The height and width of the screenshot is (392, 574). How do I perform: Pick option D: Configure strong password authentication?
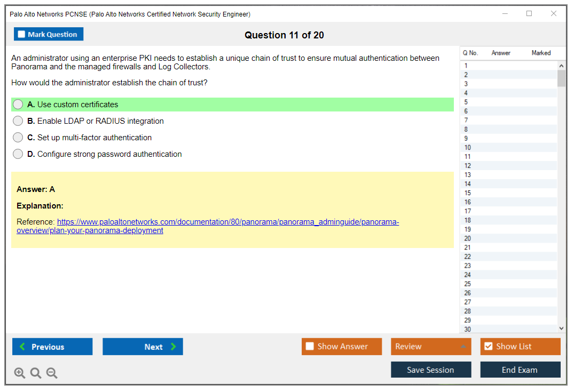point(18,154)
